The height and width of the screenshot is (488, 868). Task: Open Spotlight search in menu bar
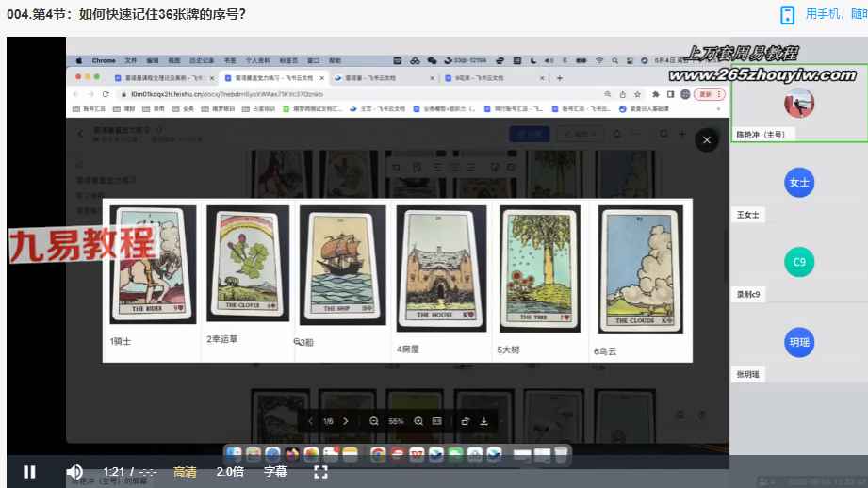(x=614, y=60)
